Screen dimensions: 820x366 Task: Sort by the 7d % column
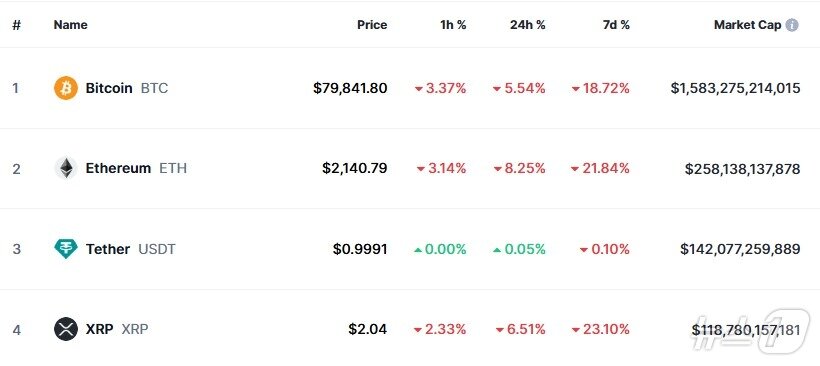[616, 25]
